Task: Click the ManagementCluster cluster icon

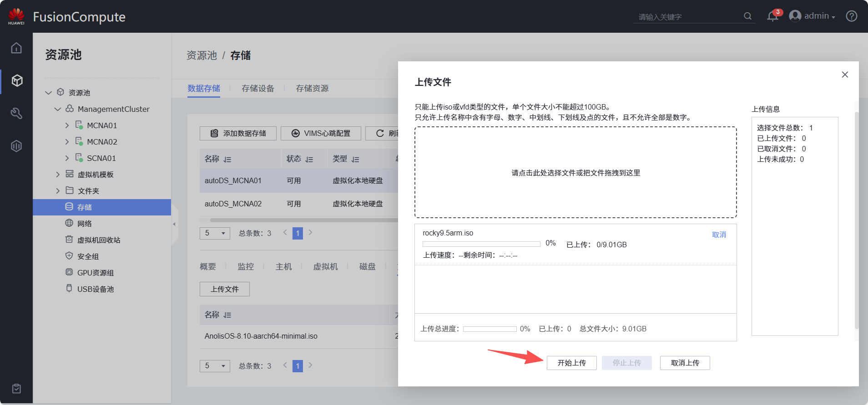Action: 70,109
